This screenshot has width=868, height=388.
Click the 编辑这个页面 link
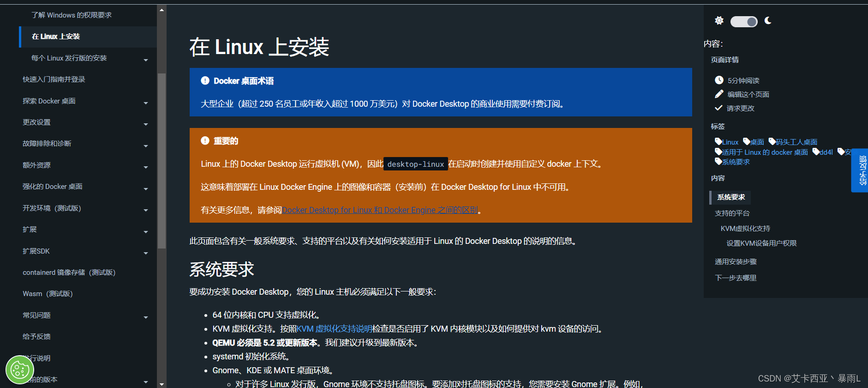click(x=748, y=94)
